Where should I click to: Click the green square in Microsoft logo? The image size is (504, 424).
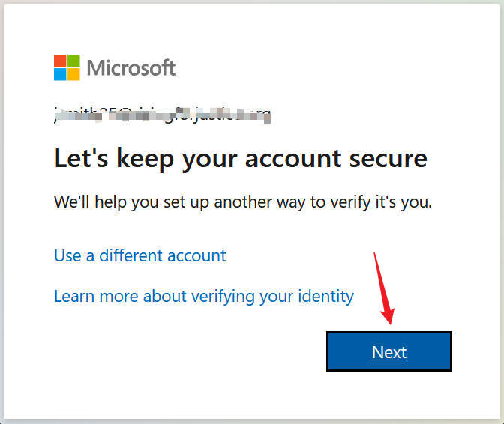(73, 61)
